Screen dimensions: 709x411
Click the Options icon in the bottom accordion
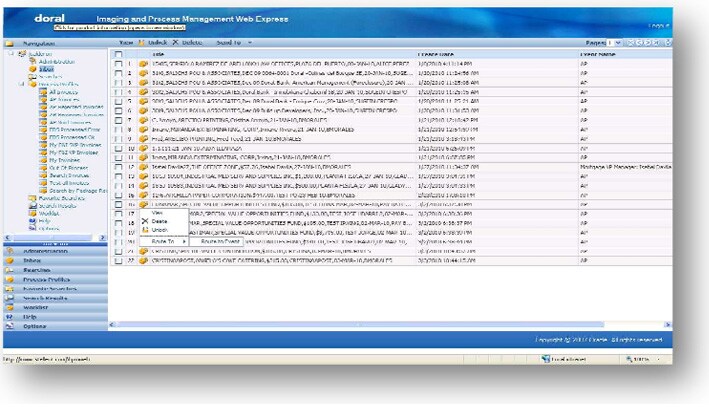pos(9,326)
